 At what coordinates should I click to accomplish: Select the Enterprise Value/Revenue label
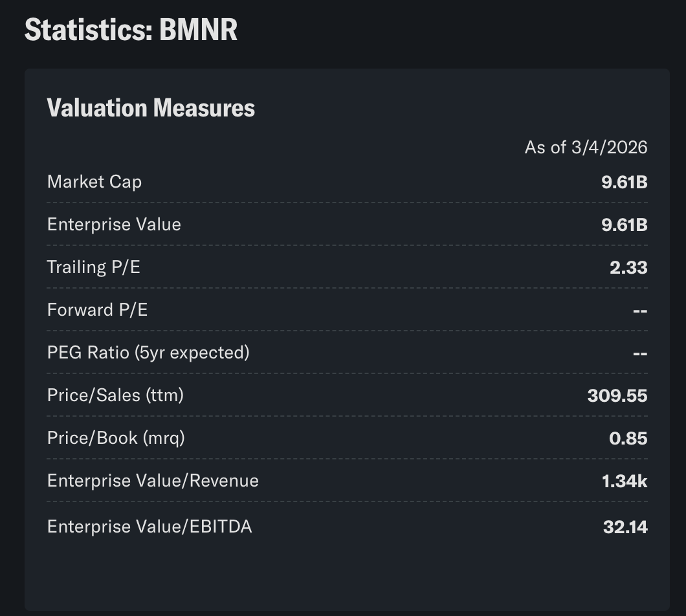click(153, 481)
